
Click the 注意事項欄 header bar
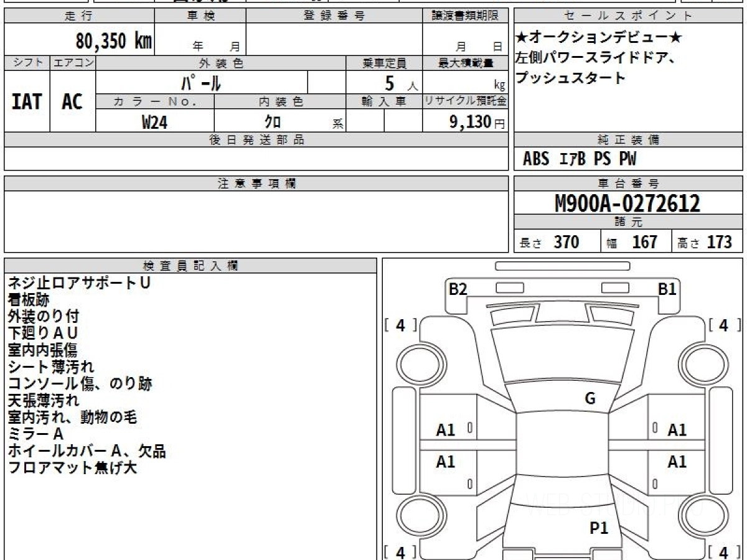[x=256, y=184]
